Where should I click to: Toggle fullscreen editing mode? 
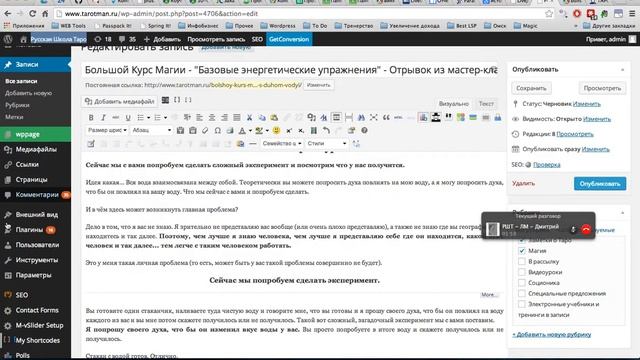[x=373, y=118]
